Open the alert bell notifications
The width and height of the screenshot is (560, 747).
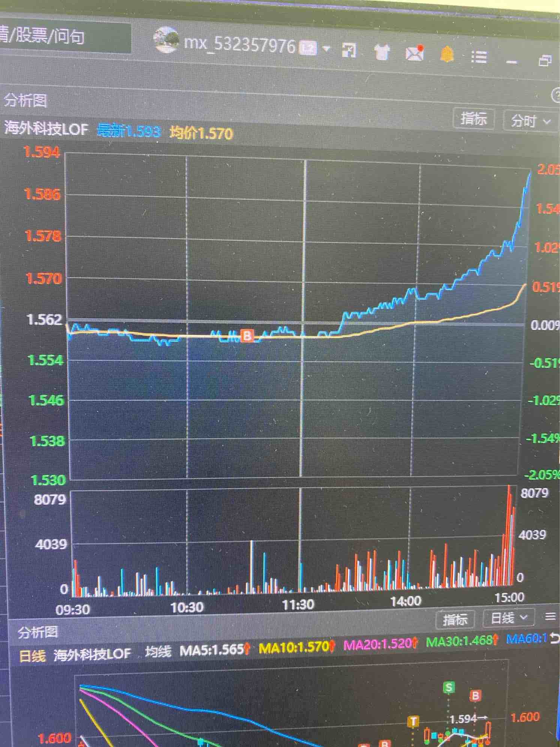coord(447,55)
